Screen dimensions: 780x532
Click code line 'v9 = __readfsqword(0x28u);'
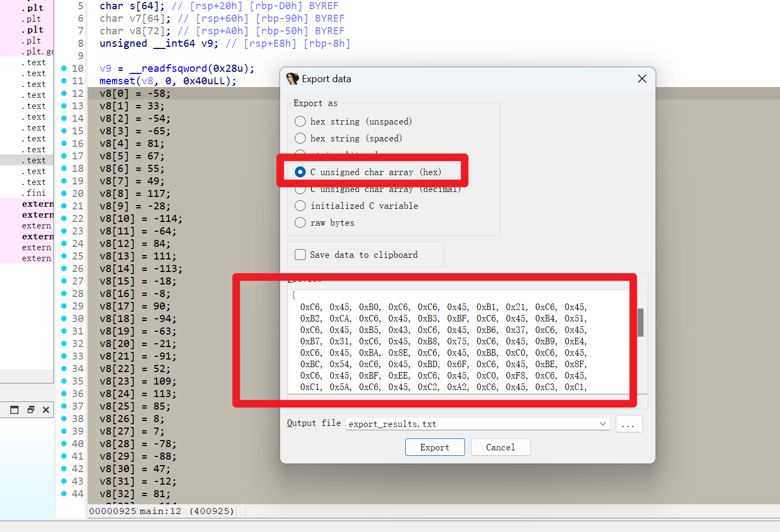177,68
